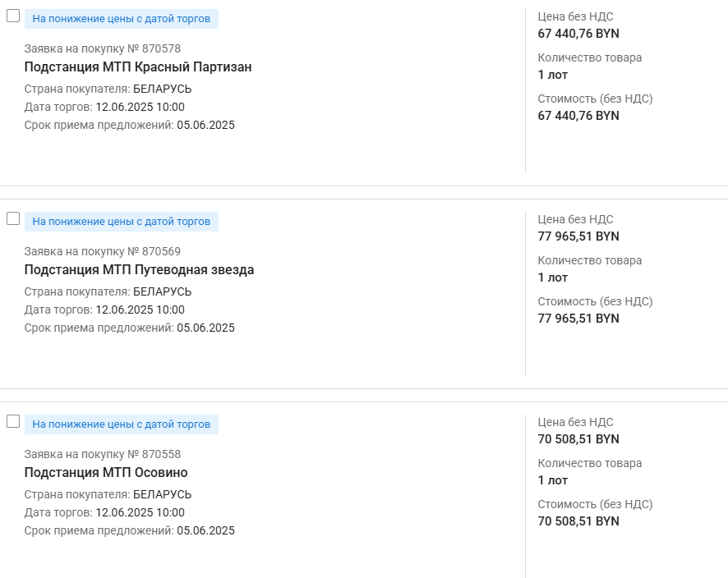Click price 67 440,76 BYN under Цена без НДС
Image resolution: width=728 pixels, height=578 pixels.
click(578, 34)
